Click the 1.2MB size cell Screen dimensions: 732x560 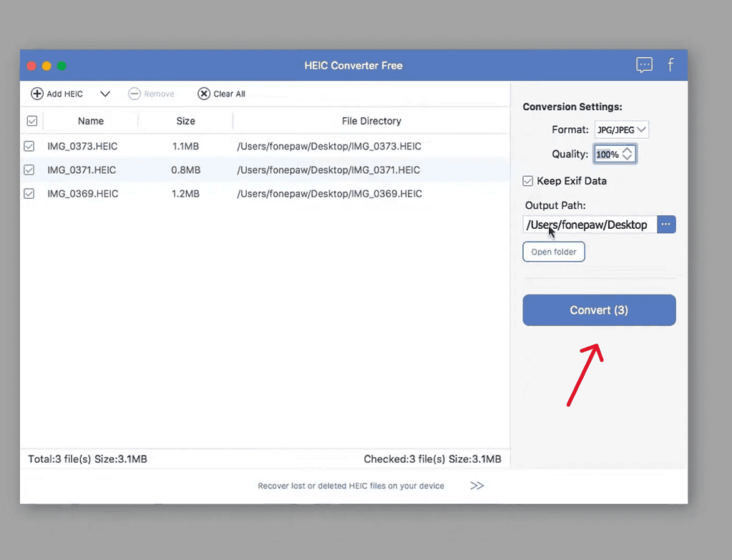[186, 194]
